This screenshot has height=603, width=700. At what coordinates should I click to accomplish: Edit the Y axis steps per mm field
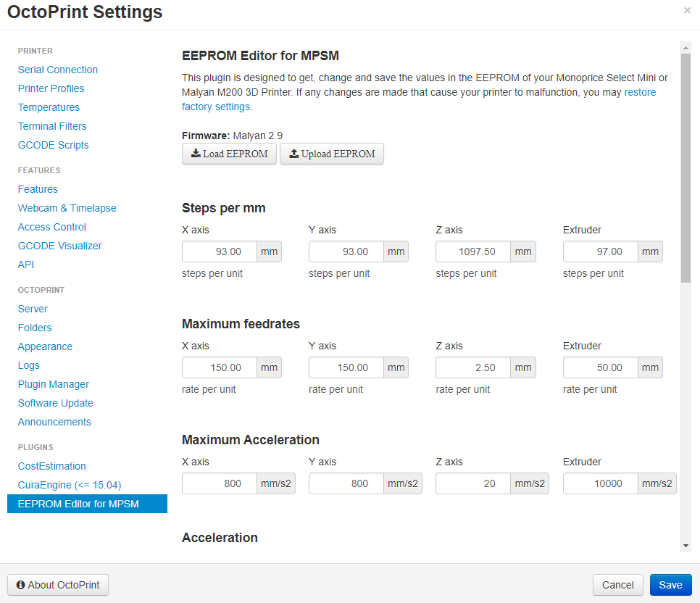coord(346,251)
